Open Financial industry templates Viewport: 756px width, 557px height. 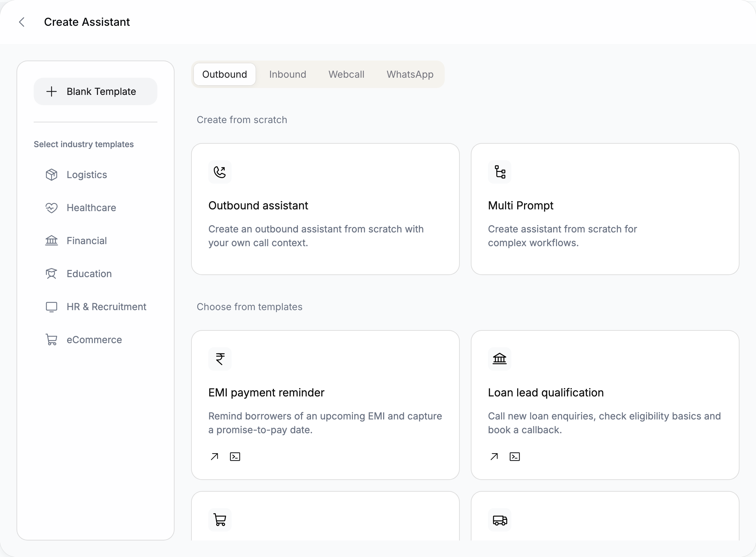click(x=96, y=241)
